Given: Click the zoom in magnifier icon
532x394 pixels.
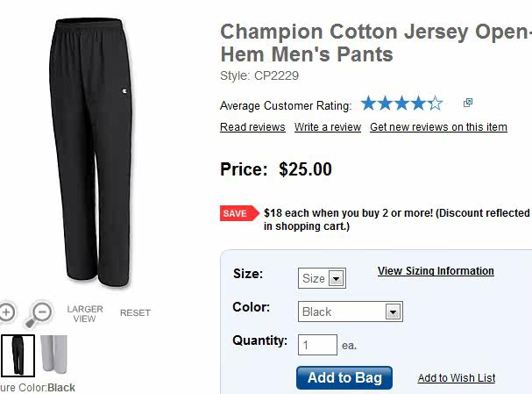Looking at the screenshot, I should 6,312.
